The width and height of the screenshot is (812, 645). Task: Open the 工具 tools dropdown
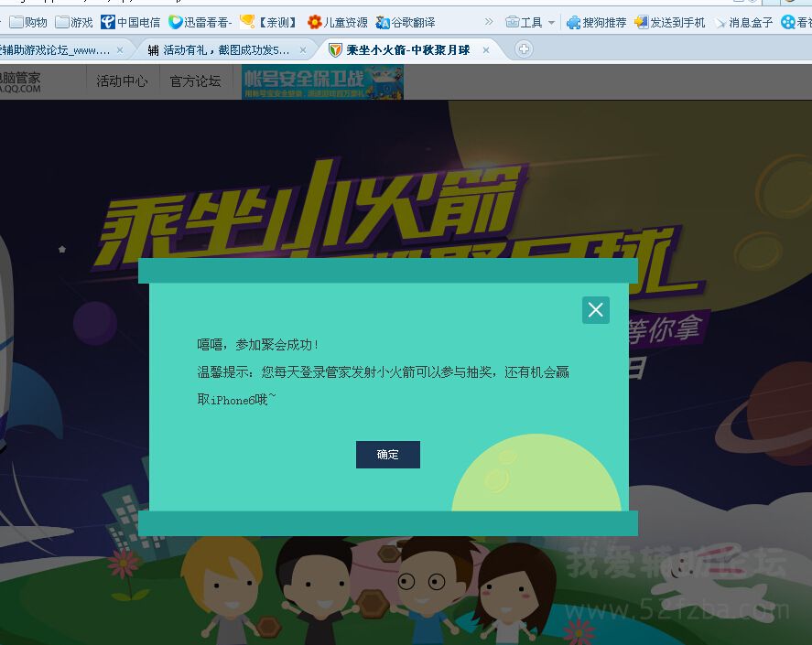530,22
